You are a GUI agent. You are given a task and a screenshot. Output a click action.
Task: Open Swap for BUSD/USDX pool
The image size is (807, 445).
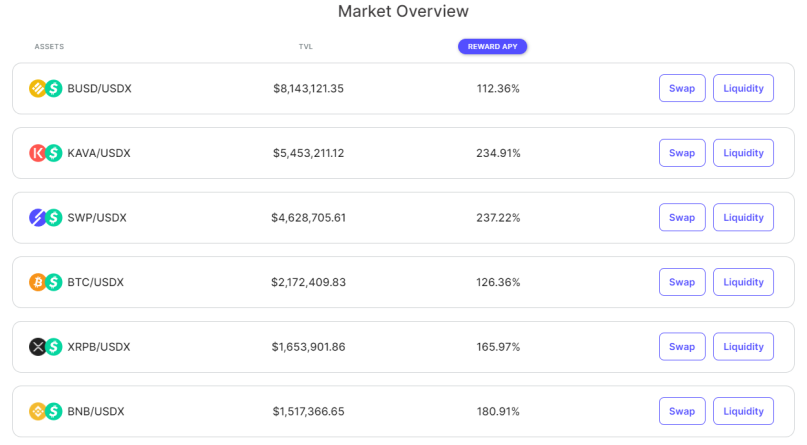coord(682,88)
